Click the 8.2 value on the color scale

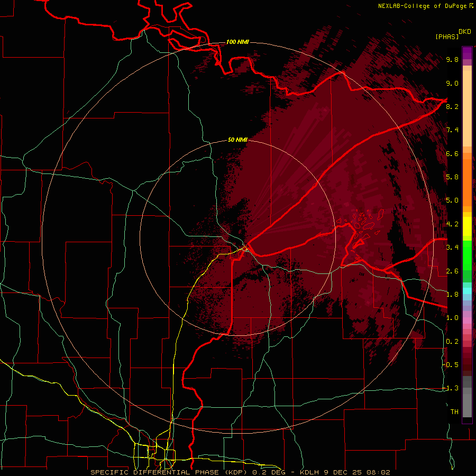[x=452, y=107]
